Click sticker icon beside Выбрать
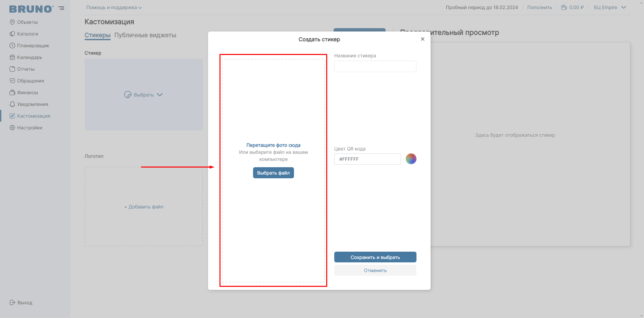 click(x=128, y=95)
